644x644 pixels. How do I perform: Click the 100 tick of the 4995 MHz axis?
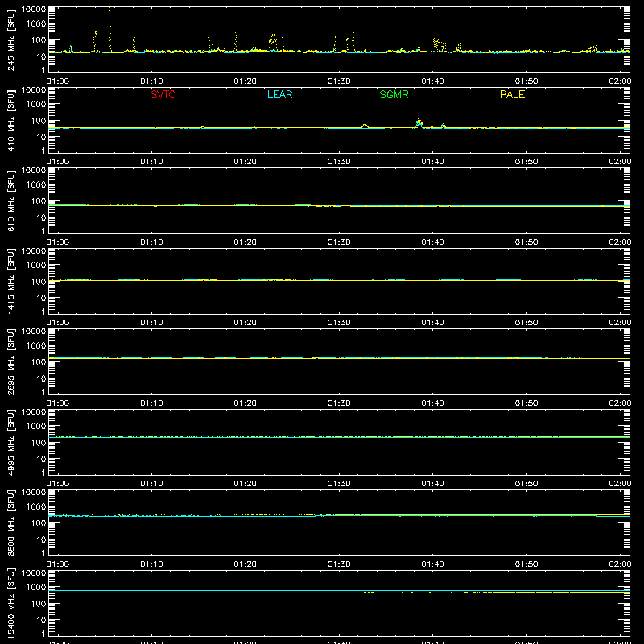tap(39, 443)
